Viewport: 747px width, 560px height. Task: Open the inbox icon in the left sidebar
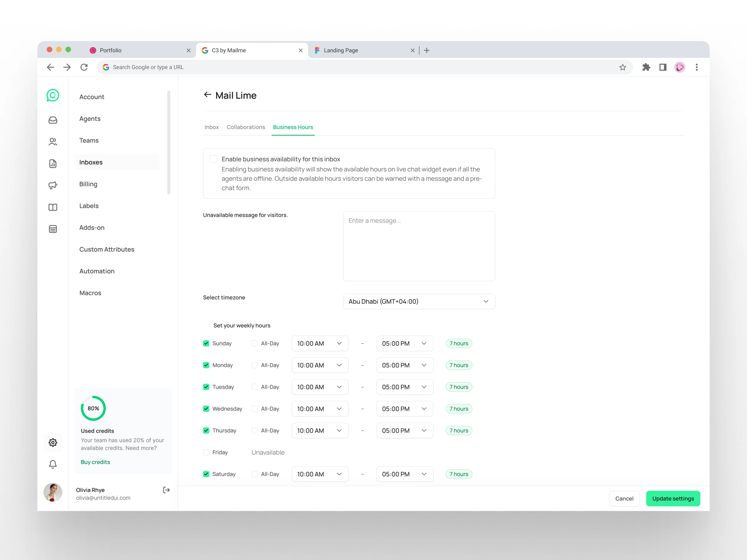pos(53,120)
